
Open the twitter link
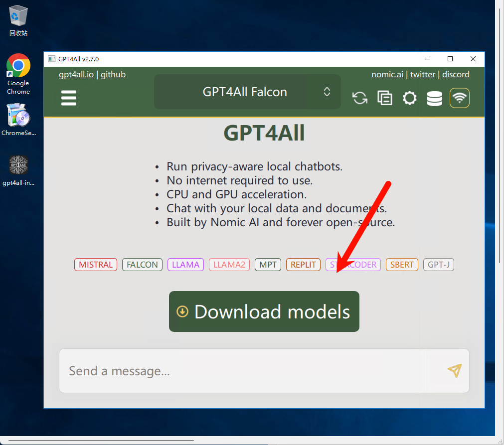coord(423,75)
